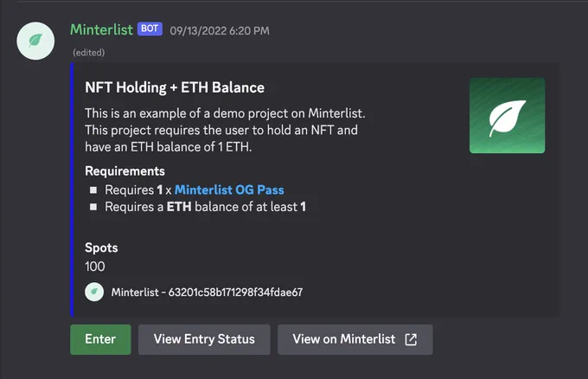Open the Minterlist username profile

(101, 29)
